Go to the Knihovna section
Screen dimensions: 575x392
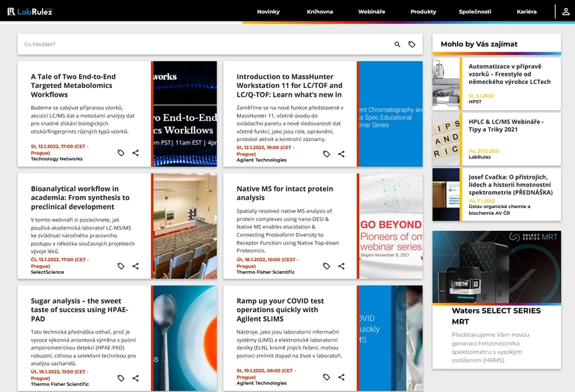(320, 11)
